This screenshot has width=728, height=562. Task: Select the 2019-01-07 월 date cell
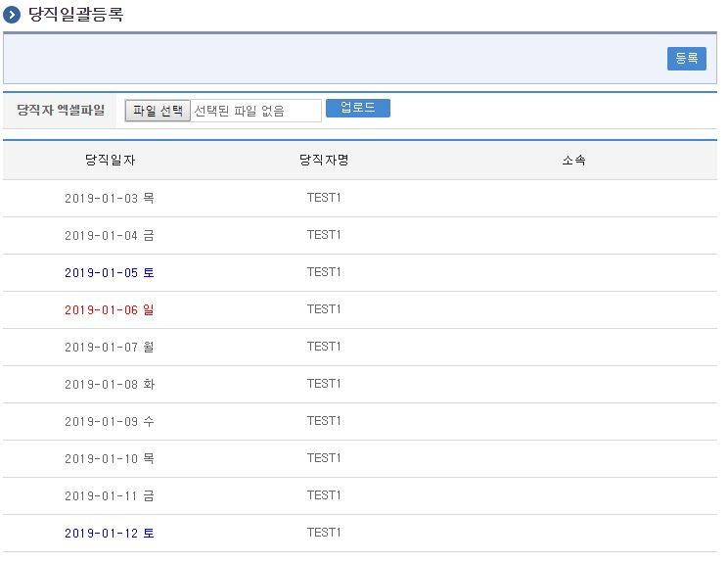point(110,347)
